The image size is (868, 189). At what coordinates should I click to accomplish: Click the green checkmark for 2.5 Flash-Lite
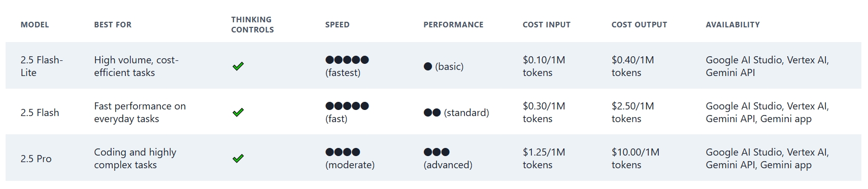tap(238, 66)
